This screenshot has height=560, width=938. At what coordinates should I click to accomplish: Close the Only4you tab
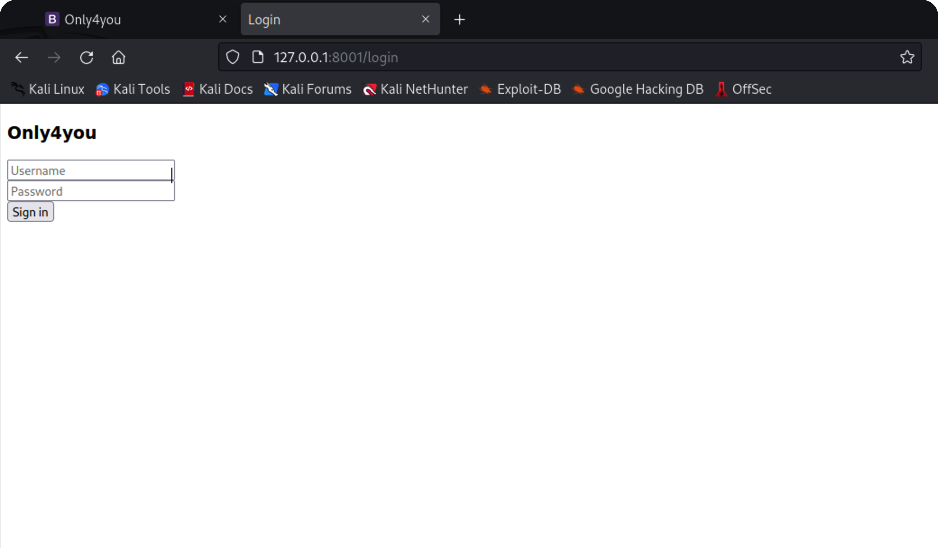tap(222, 19)
